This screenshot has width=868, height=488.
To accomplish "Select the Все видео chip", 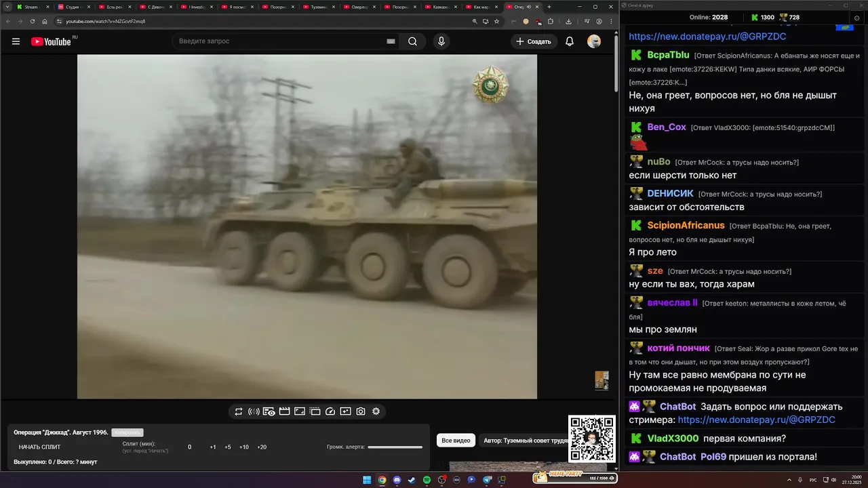I will coord(456,441).
